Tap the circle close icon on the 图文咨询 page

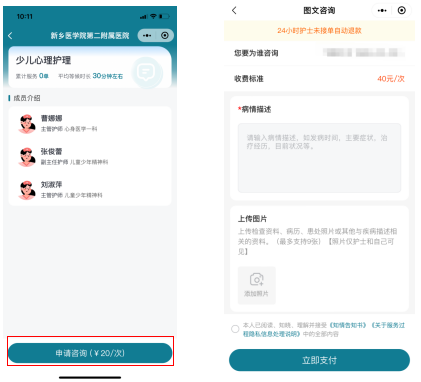click(402, 11)
